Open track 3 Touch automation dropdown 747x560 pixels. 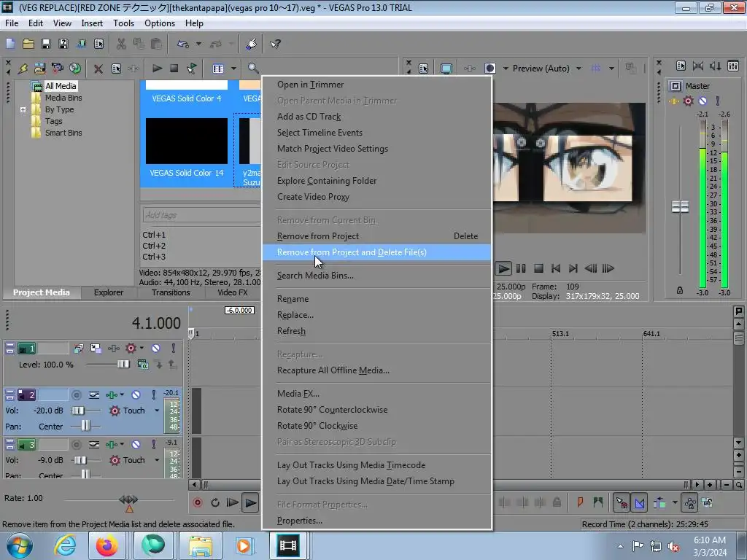pos(157,461)
